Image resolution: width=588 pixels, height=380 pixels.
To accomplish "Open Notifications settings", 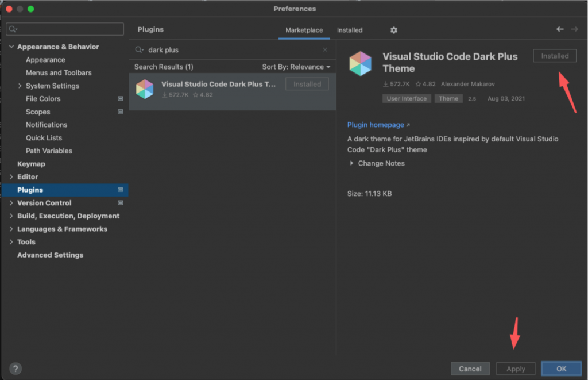I will coord(47,125).
